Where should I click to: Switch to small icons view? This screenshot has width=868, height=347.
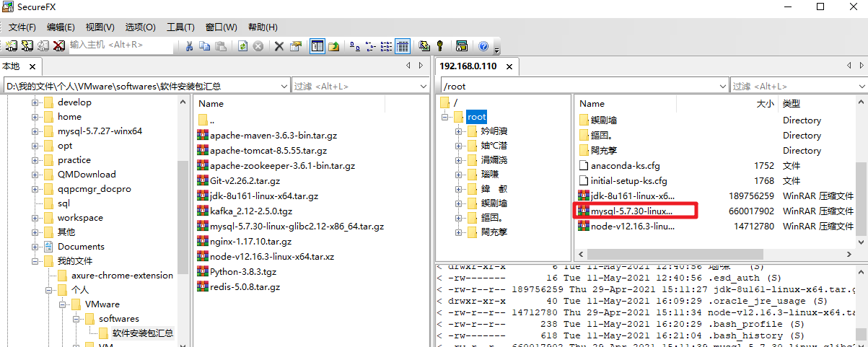point(371,46)
